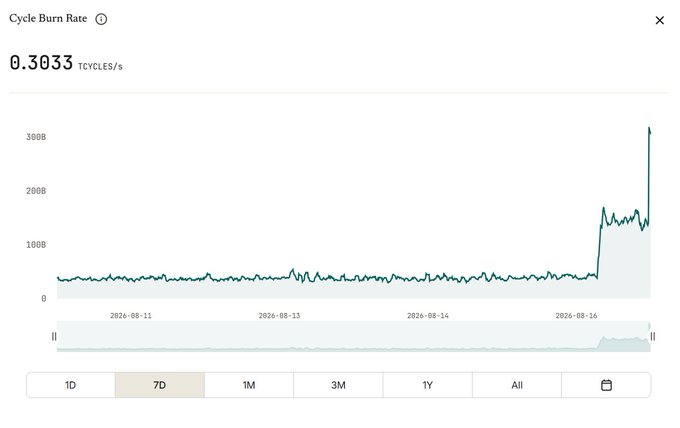The image size is (680, 428).
Task: Switch to the 3M time range
Action: [338, 385]
